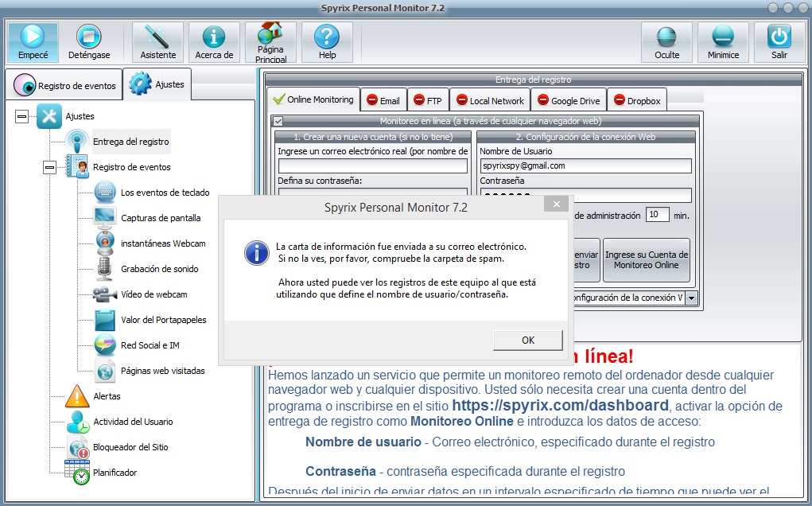The height and width of the screenshot is (506, 812).
Task: Click the new account email field
Action: 373,165
